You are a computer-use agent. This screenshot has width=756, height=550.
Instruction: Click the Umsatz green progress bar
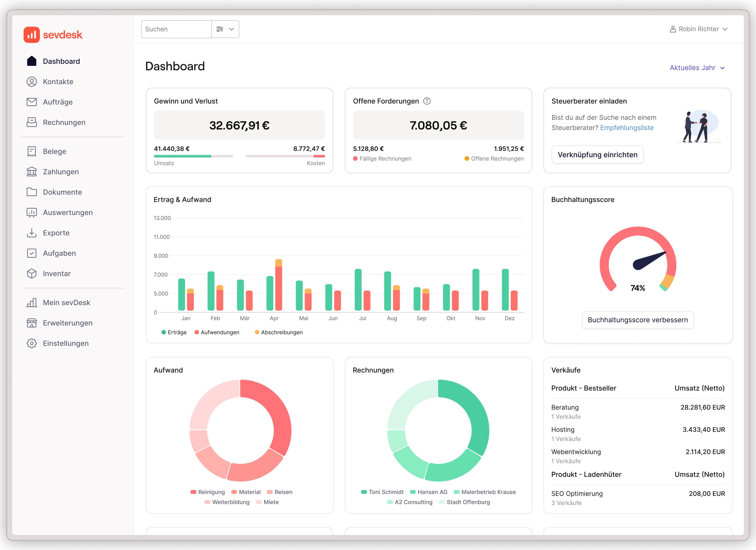[183, 156]
